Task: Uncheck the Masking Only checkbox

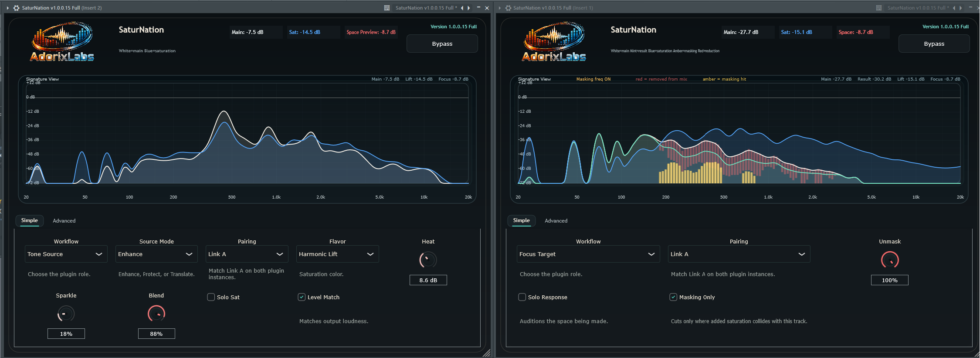Action: pos(673,297)
